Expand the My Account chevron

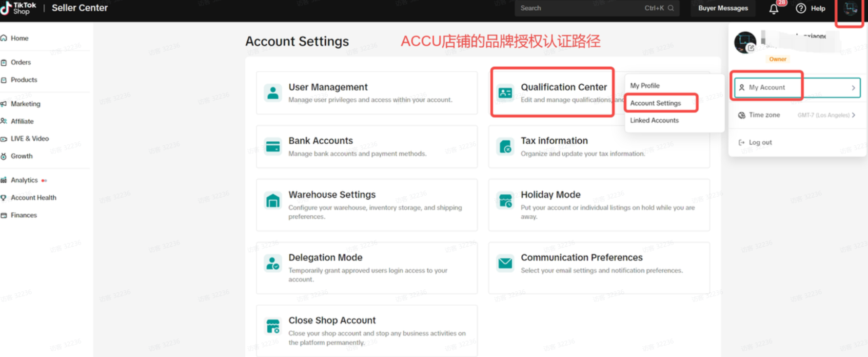pyautogui.click(x=853, y=88)
